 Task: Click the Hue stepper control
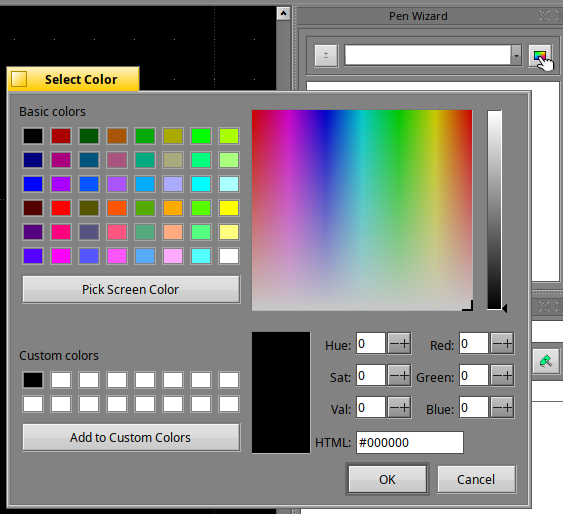(400, 344)
